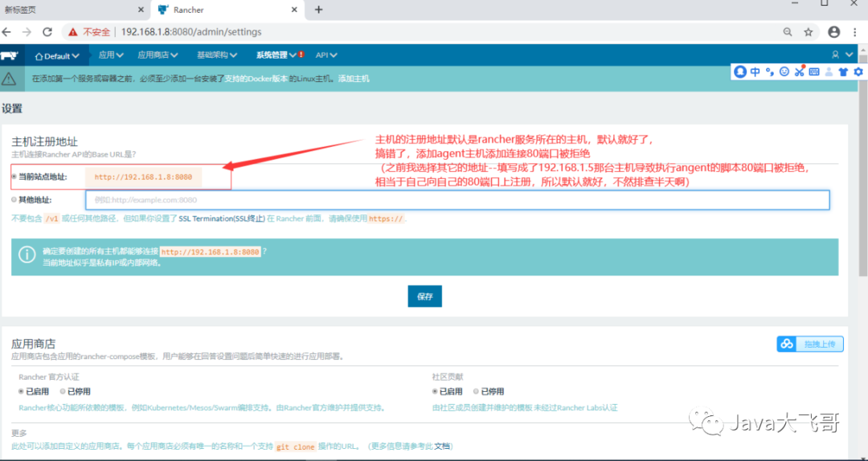Expand the user menu chevron at right
Image resolution: width=868 pixels, height=461 pixels.
click(x=850, y=55)
